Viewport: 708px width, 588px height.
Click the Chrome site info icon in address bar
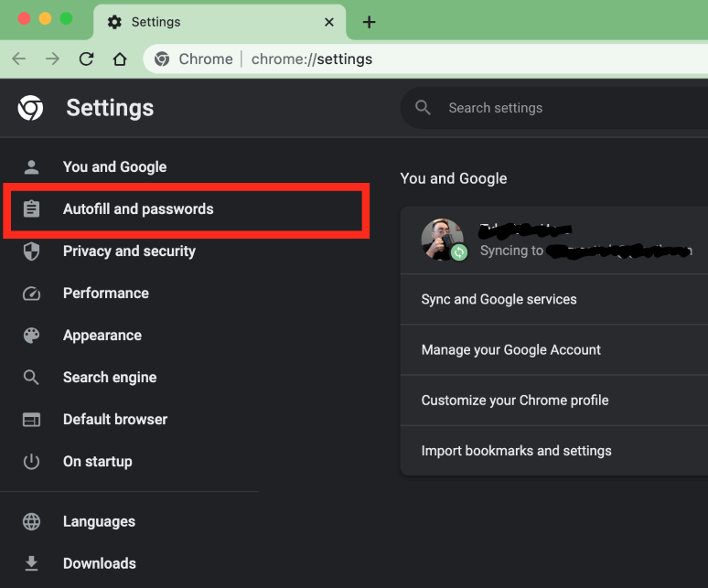162,59
